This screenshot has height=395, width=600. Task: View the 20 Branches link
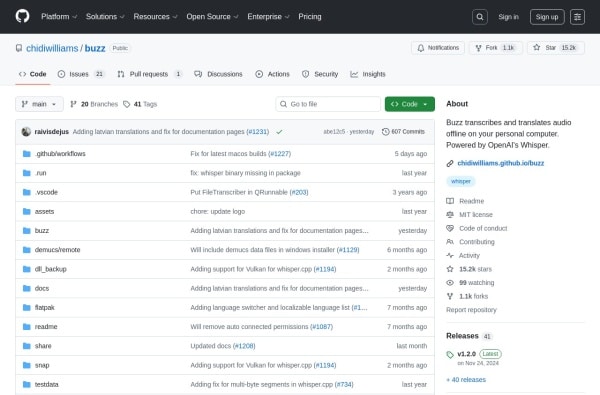(x=94, y=104)
